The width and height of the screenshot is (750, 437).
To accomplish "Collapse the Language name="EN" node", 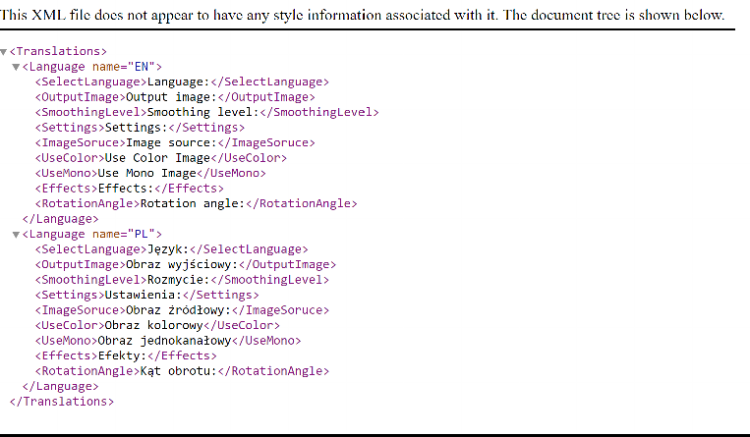I will tap(16, 67).
